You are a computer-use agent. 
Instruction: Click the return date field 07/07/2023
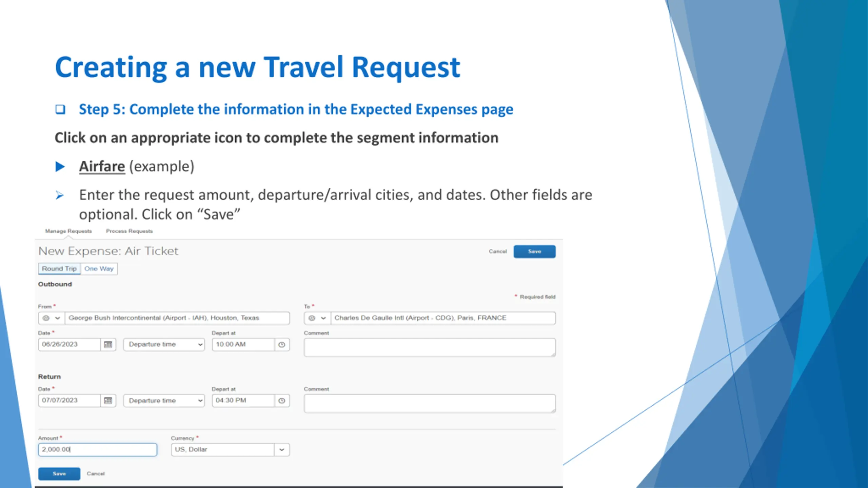pos(70,401)
